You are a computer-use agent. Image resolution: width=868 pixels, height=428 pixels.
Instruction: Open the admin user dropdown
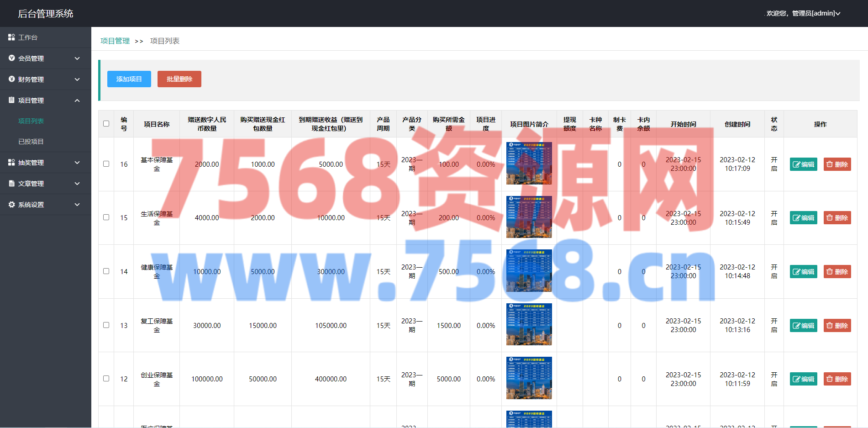pos(803,13)
